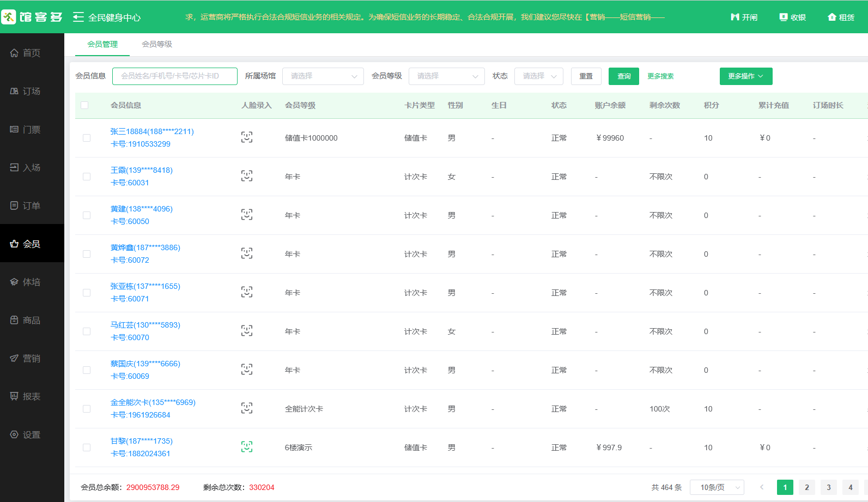Image resolution: width=868 pixels, height=502 pixels.
Task: Click face enrollment icon for 张三18884
Action: point(247,137)
